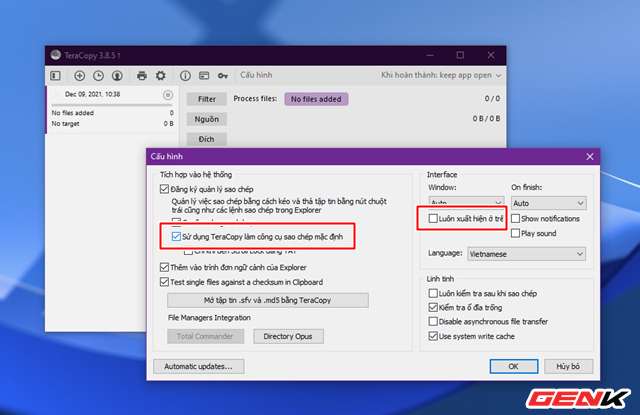
Task: Confirm settings with OK button
Action: pos(514,366)
